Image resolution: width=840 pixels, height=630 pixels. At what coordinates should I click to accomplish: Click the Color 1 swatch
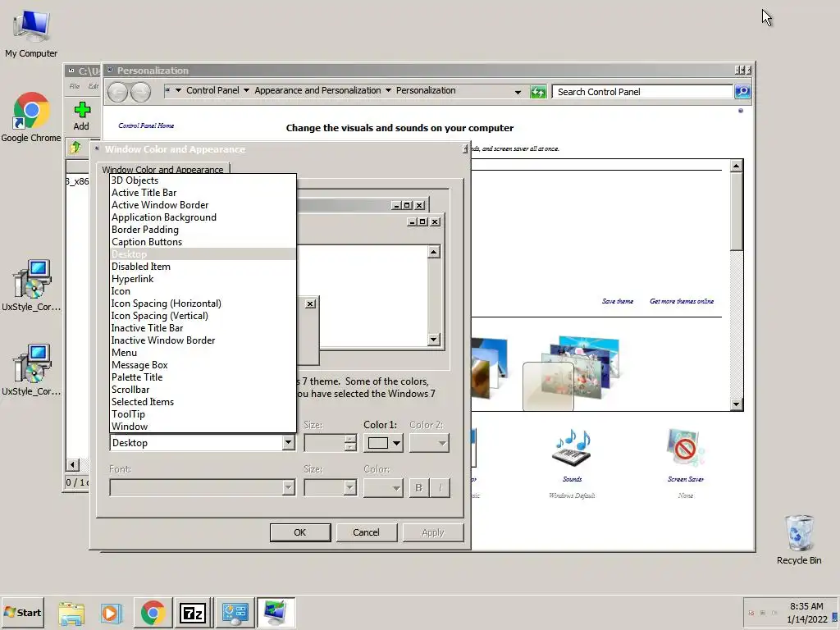(377, 443)
